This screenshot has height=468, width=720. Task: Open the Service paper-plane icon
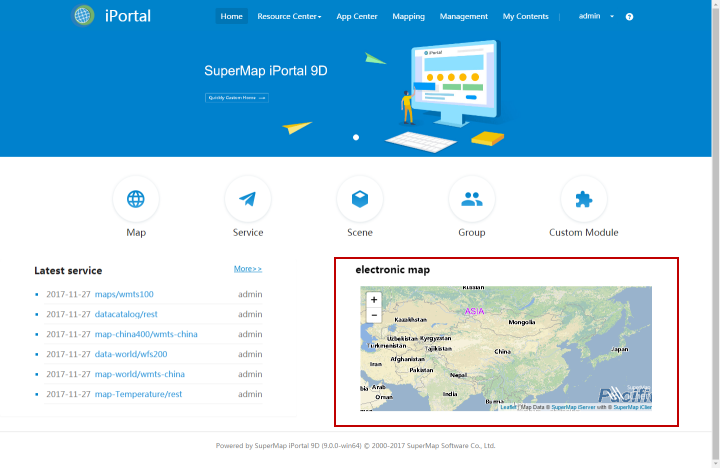(x=248, y=199)
